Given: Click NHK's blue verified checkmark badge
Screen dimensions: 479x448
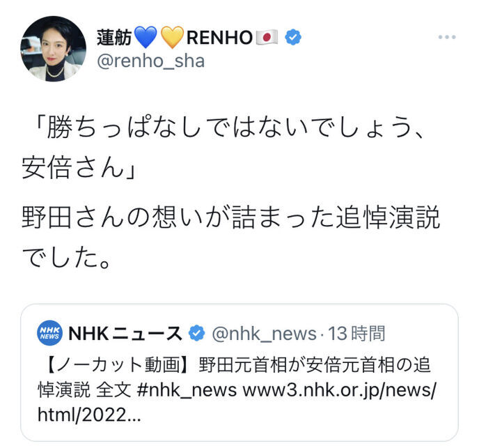Looking at the screenshot, I should coord(196,333).
